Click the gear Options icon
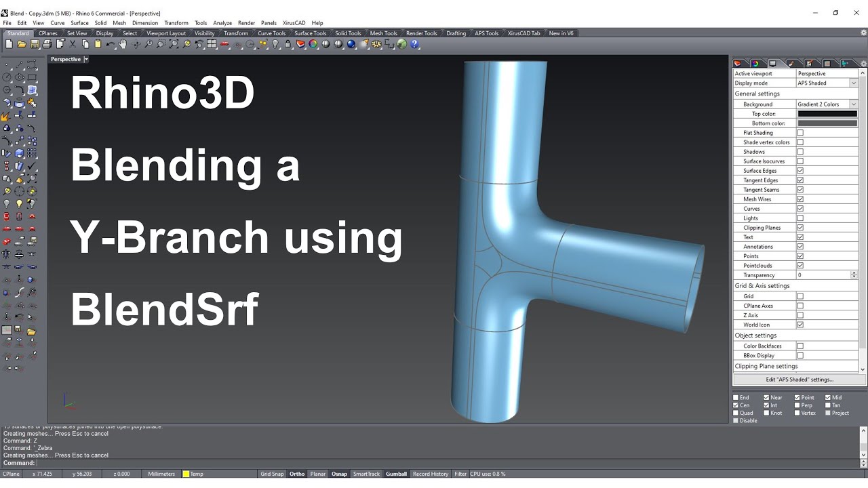Viewport: 868px width, 488px height. (x=375, y=44)
